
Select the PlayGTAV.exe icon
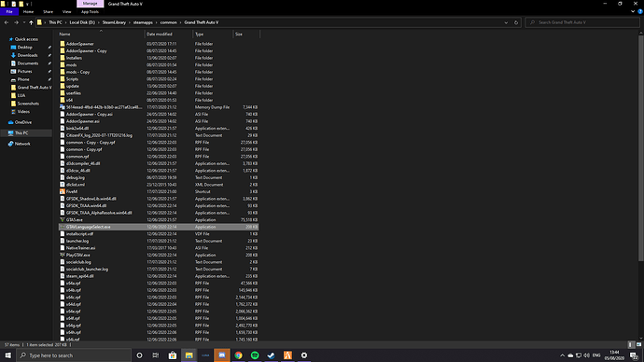point(63,255)
